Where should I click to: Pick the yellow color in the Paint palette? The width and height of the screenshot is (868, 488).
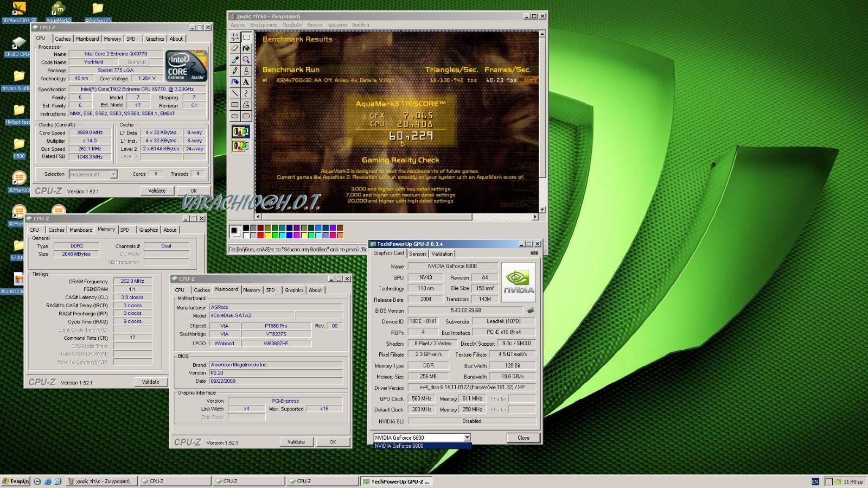coord(267,235)
